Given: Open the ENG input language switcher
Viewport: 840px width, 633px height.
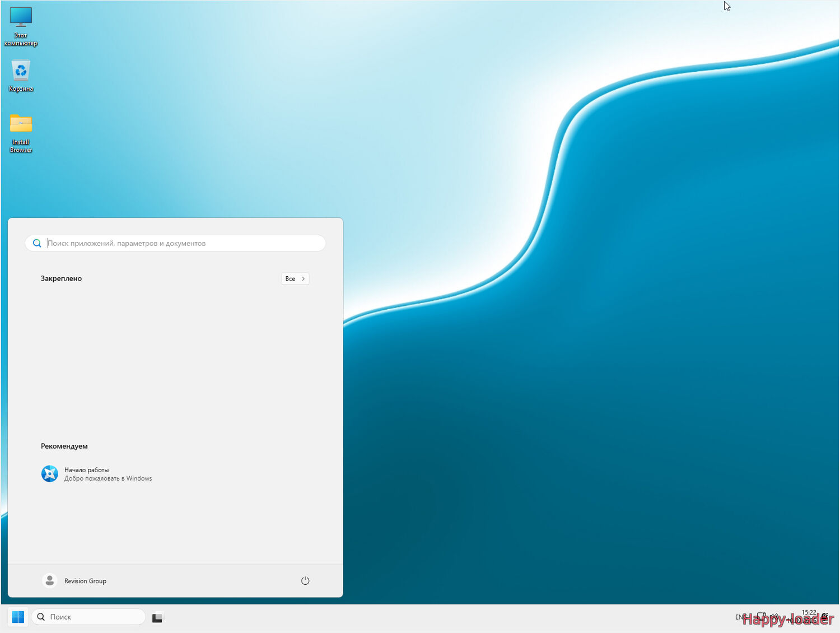Looking at the screenshot, I should 741,617.
